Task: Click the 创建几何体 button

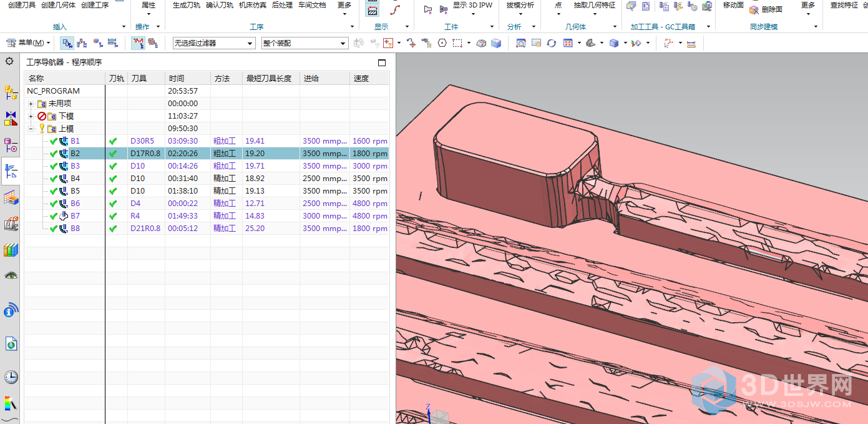Action: [x=59, y=5]
